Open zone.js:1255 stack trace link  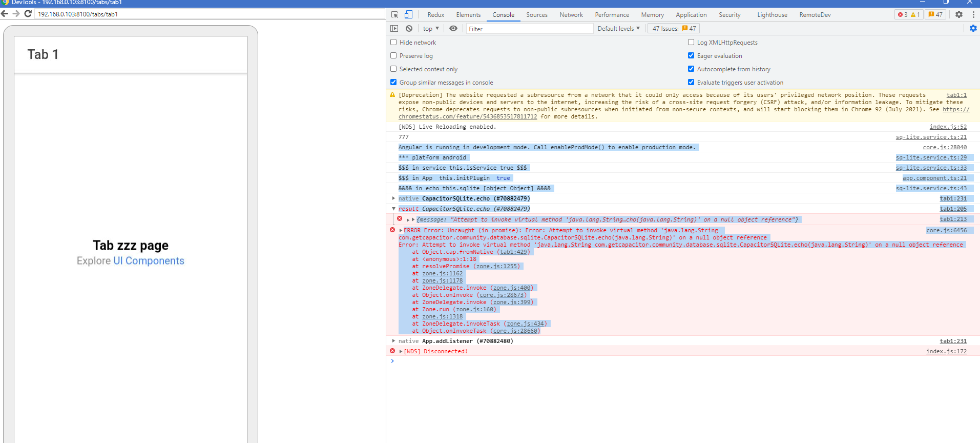[x=496, y=266]
